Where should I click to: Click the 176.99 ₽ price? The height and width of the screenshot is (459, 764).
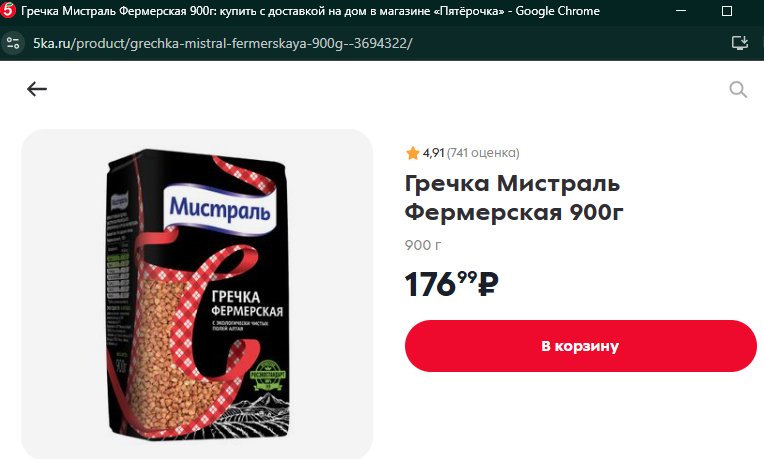[x=451, y=284]
